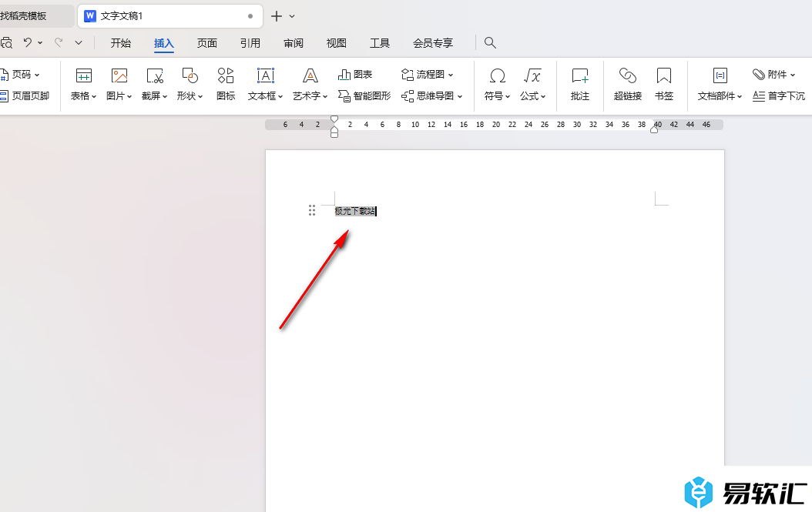
Task: Switch to the 找稻壳模板 tab
Action: (36, 16)
